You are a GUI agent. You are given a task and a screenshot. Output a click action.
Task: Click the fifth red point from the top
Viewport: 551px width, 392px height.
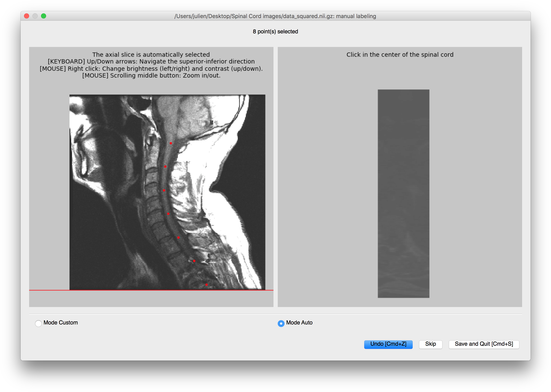[x=178, y=238]
